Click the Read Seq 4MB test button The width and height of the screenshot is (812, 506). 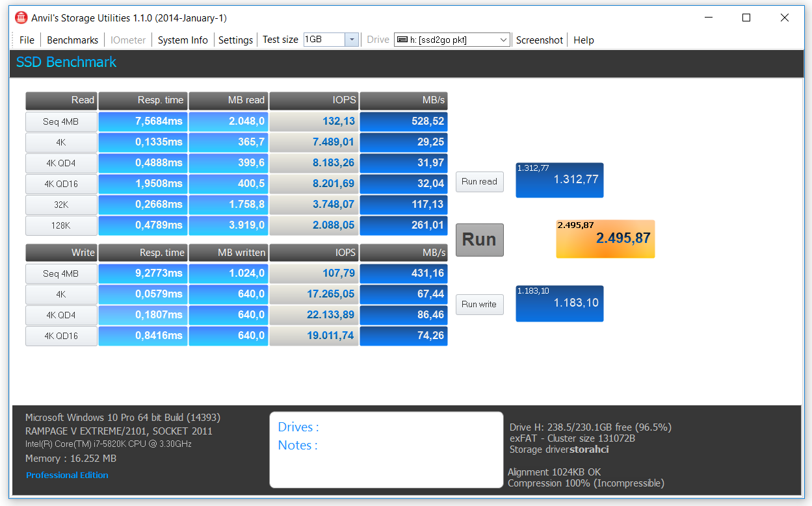pos(61,121)
